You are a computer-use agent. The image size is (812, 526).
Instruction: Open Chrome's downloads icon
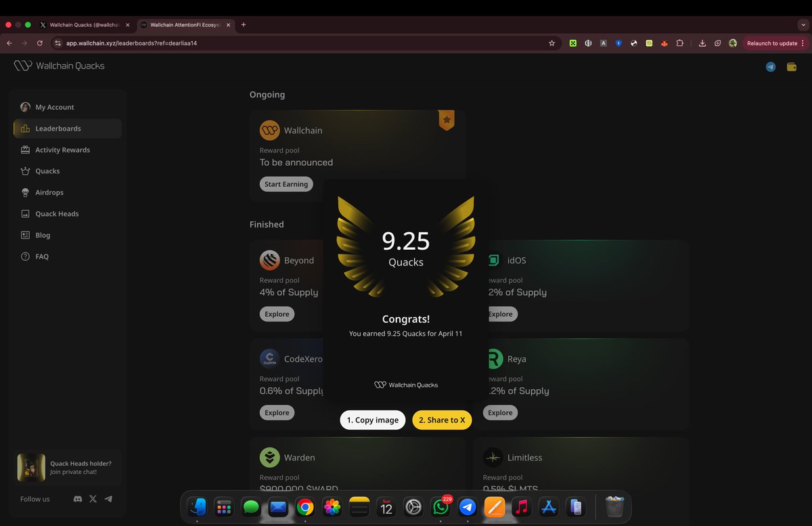tap(702, 43)
